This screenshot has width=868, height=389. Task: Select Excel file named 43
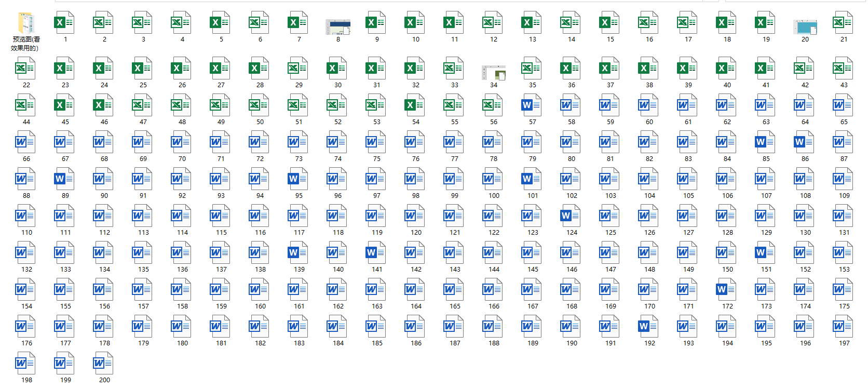tap(844, 69)
